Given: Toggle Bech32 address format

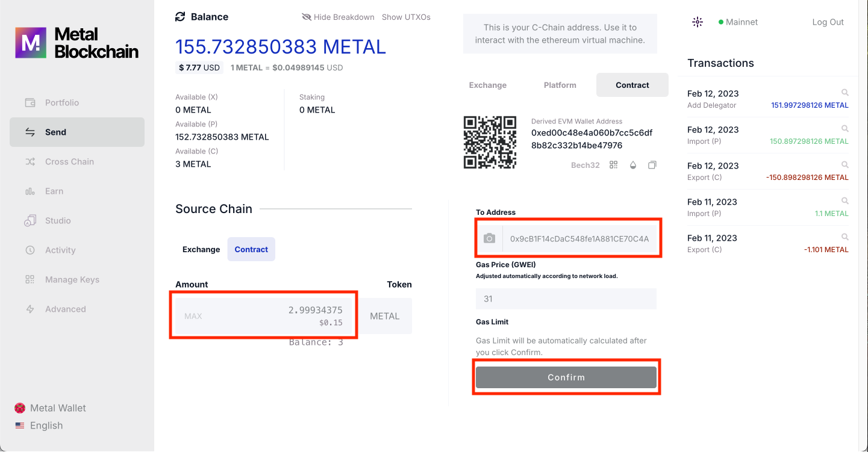Looking at the screenshot, I should 585,165.
